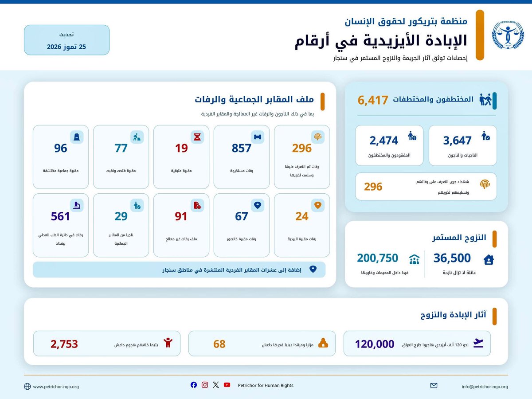Select the 561 forensic remains Baghdad card

coord(61,225)
